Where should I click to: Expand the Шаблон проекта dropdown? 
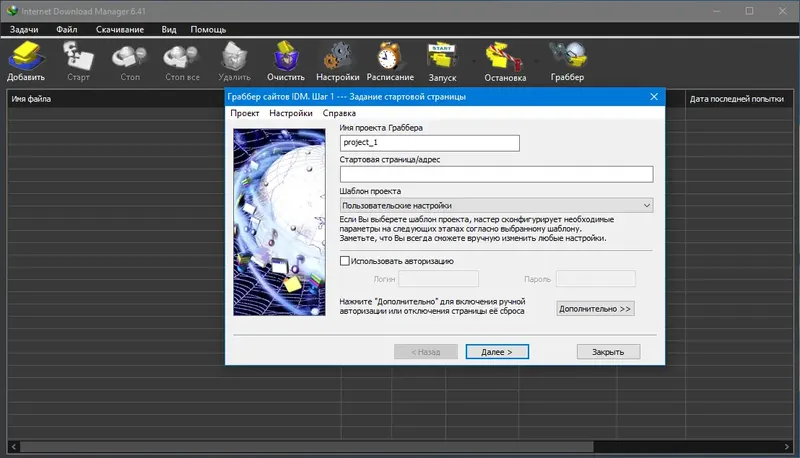[x=646, y=206]
